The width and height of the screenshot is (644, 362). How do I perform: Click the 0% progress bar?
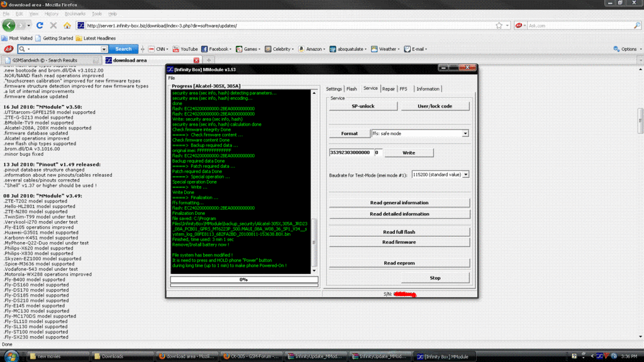pos(244,280)
